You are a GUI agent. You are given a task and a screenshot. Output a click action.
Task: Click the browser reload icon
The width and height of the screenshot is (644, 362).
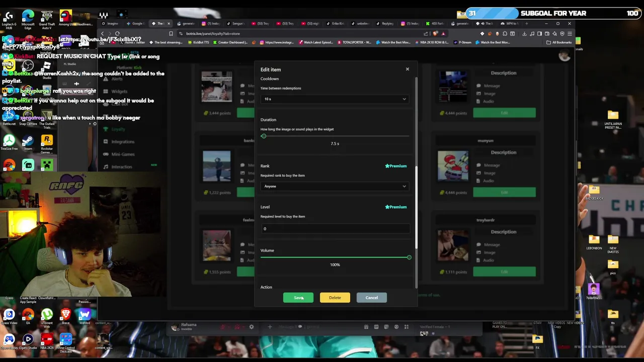117,34
